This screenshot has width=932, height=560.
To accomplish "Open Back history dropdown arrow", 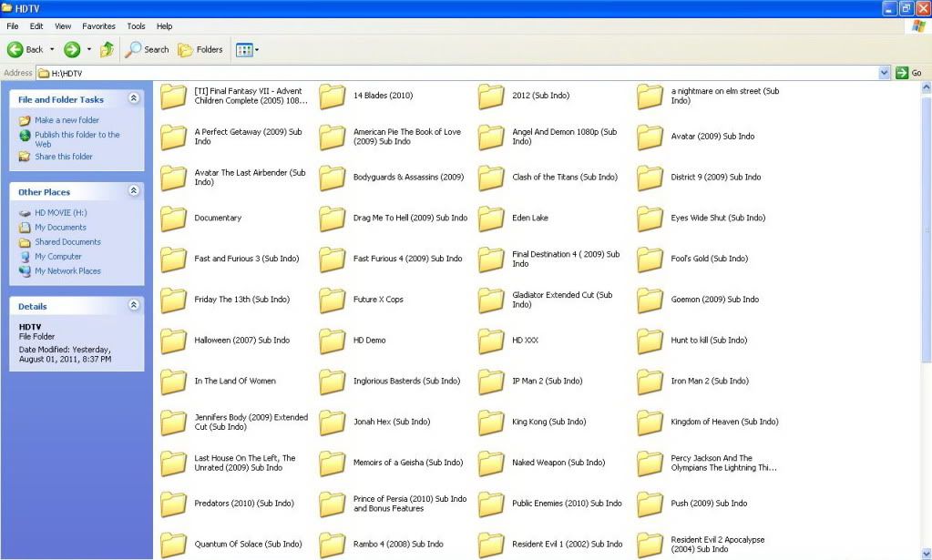I will (x=52, y=50).
